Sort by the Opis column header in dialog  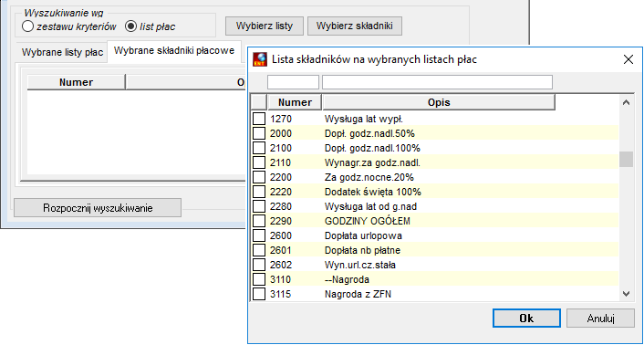pos(439,102)
